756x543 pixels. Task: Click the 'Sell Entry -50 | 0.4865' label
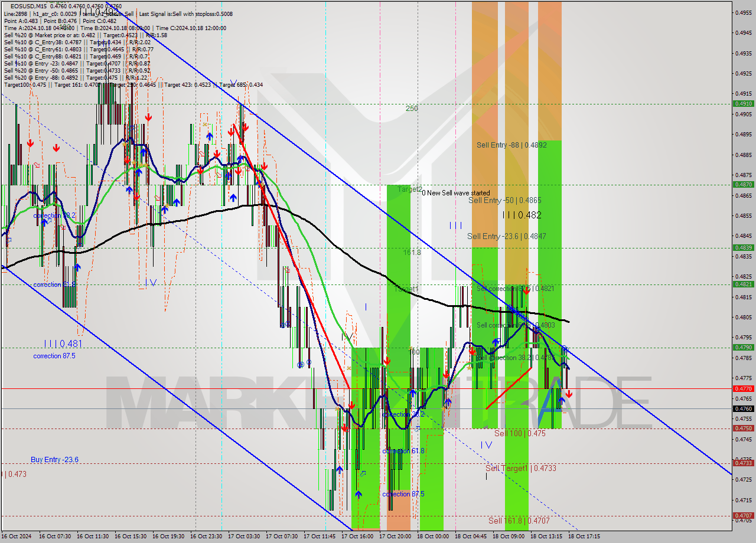(505, 201)
